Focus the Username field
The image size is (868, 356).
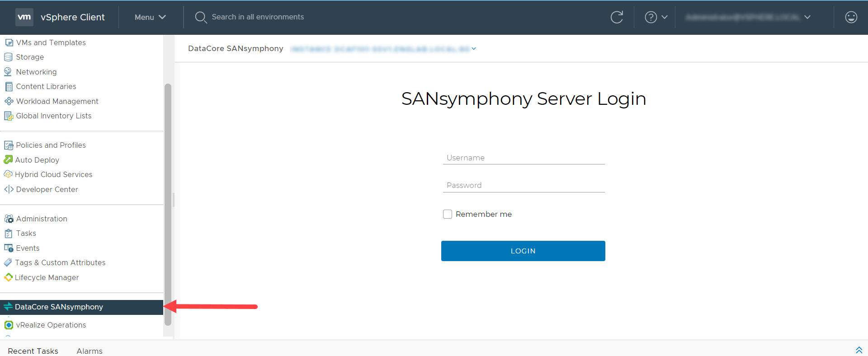[x=524, y=158]
